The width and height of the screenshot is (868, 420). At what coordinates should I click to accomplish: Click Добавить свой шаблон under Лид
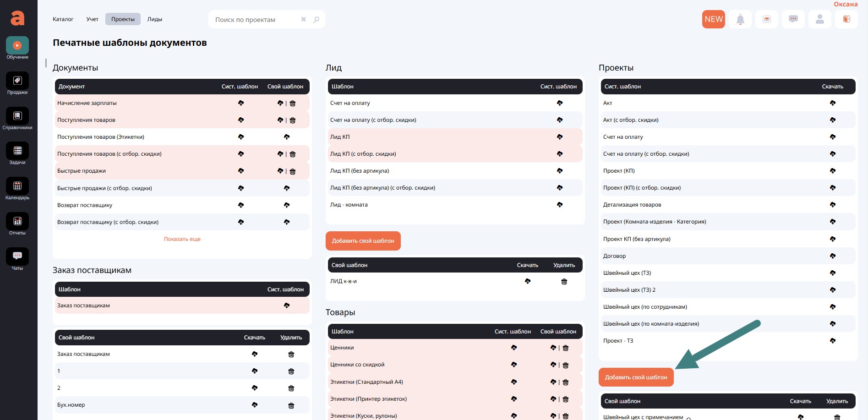coord(363,241)
